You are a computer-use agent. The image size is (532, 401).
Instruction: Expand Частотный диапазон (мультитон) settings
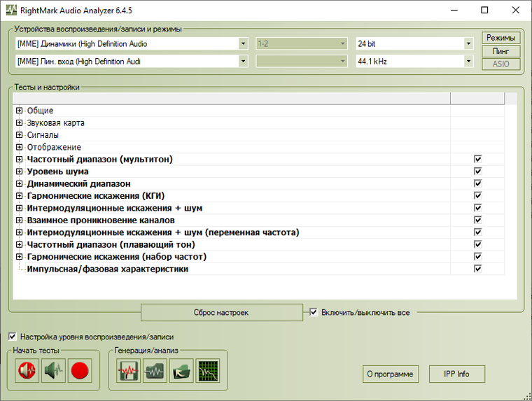[20, 159]
